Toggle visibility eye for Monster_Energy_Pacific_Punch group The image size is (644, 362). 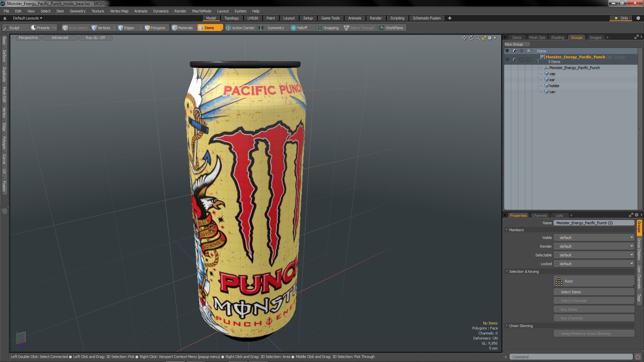[507, 59]
